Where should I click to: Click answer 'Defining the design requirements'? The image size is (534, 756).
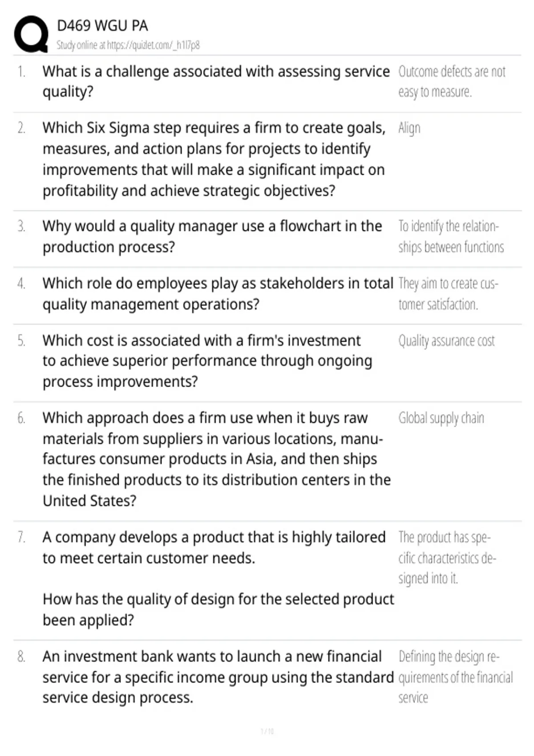tap(455, 677)
